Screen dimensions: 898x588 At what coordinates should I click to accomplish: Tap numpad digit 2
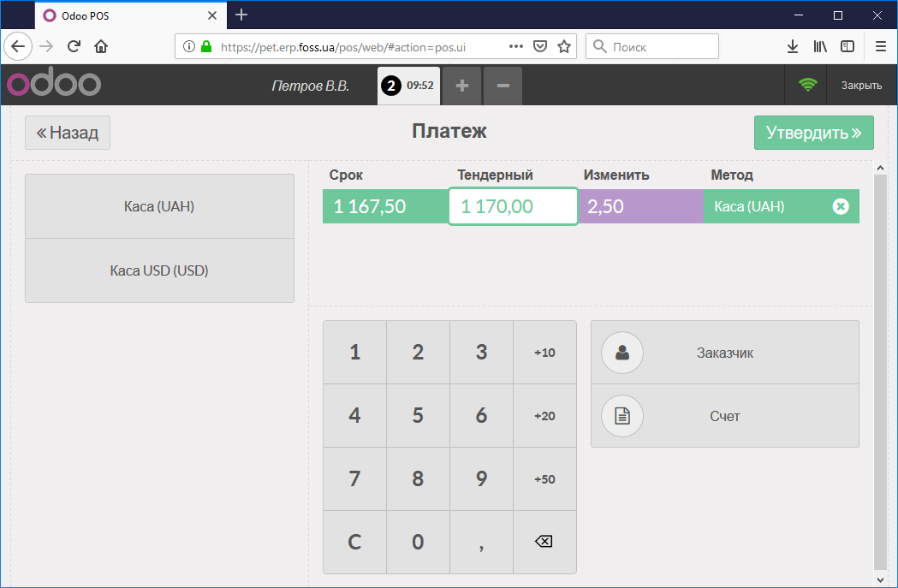point(418,352)
